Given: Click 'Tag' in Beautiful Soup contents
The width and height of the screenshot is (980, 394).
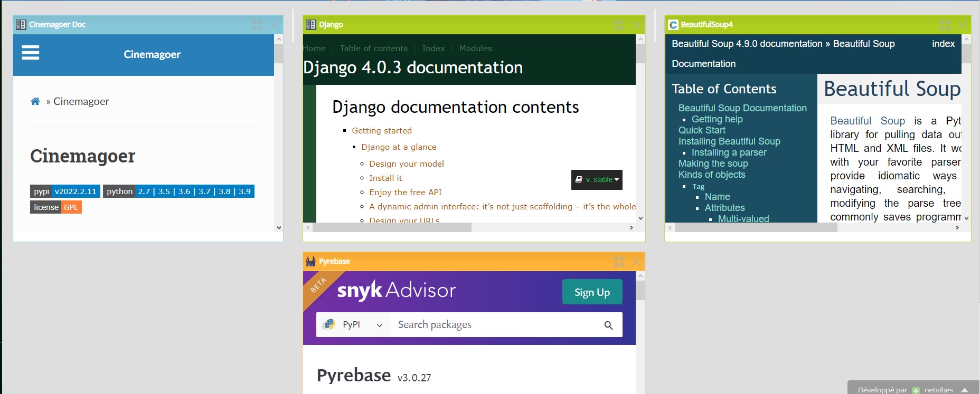Looking at the screenshot, I should click(x=698, y=187).
